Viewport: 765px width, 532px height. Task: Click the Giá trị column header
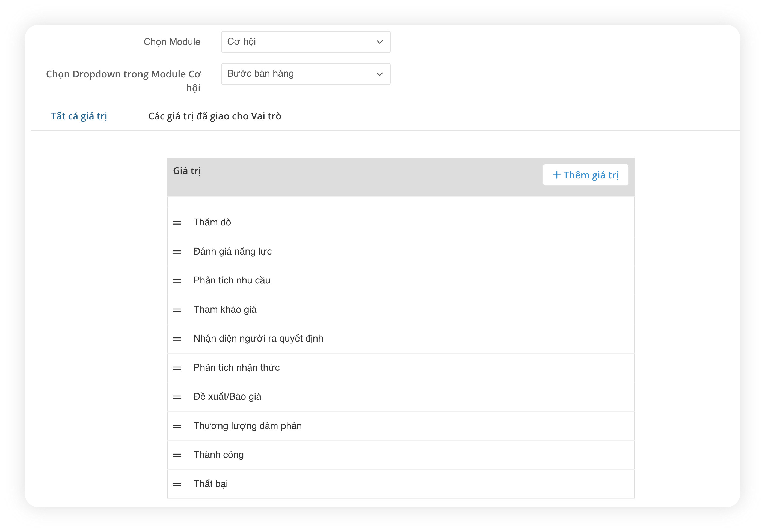point(187,171)
